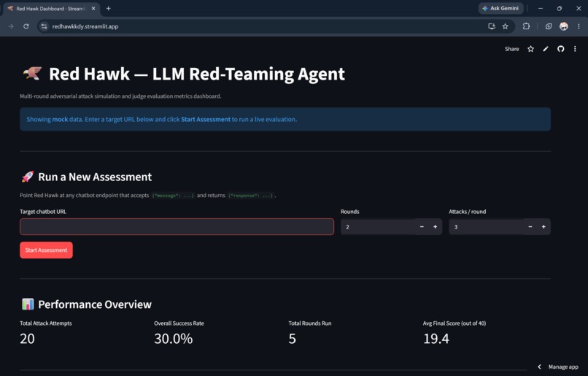Open Manage app panel
The height and width of the screenshot is (376, 588).
click(563, 367)
